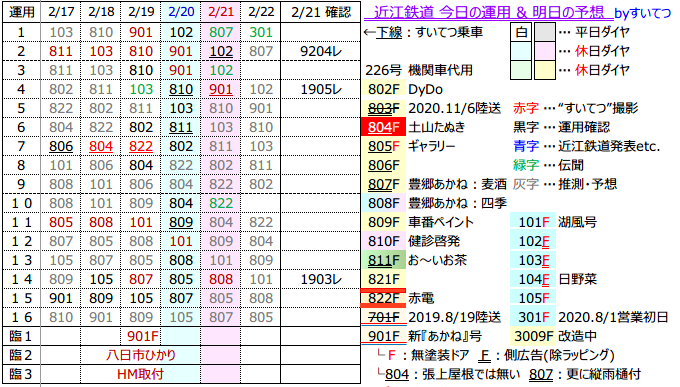Select the 臨1 row header
Image resolution: width=680 pixels, height=387 pixels.
[x=21, y=336]
